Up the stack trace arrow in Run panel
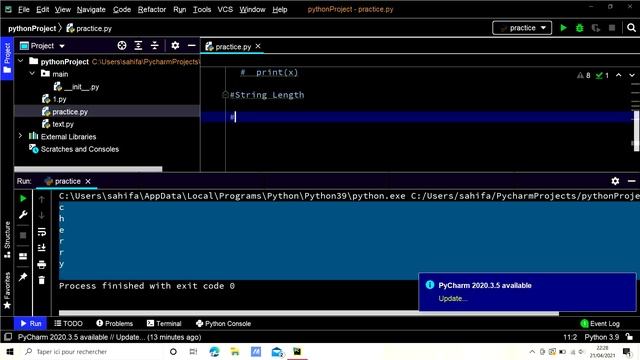Viewport: 640px width, 360px height. [x=41, y=199]
